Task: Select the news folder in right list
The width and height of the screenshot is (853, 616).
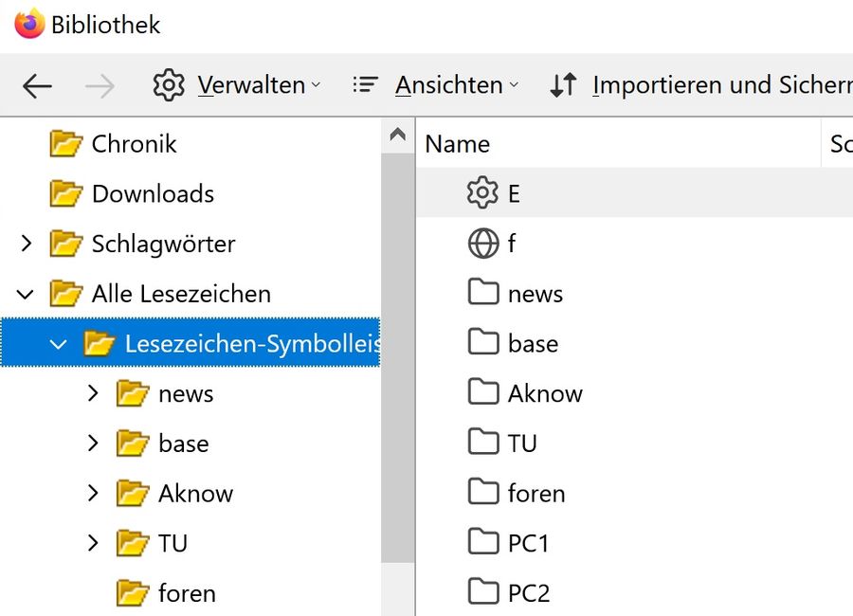Action: [x=535, y=294]
